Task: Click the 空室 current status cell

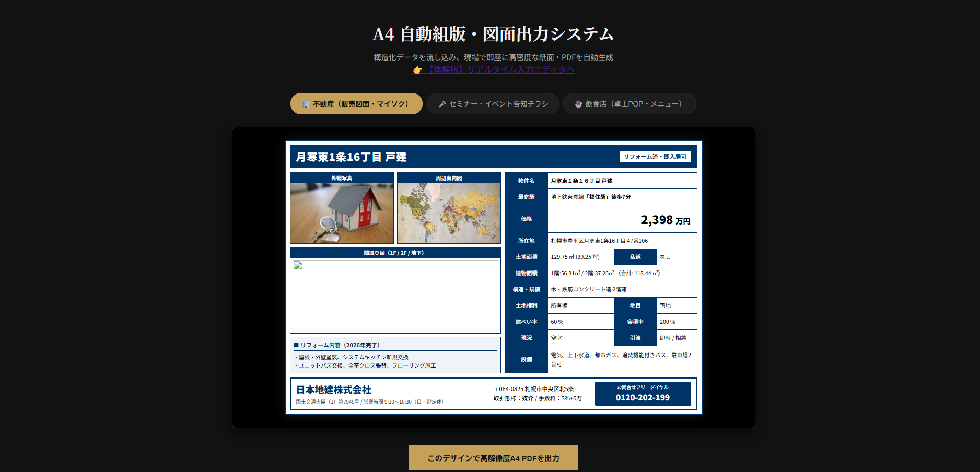Action: (580, 338)
